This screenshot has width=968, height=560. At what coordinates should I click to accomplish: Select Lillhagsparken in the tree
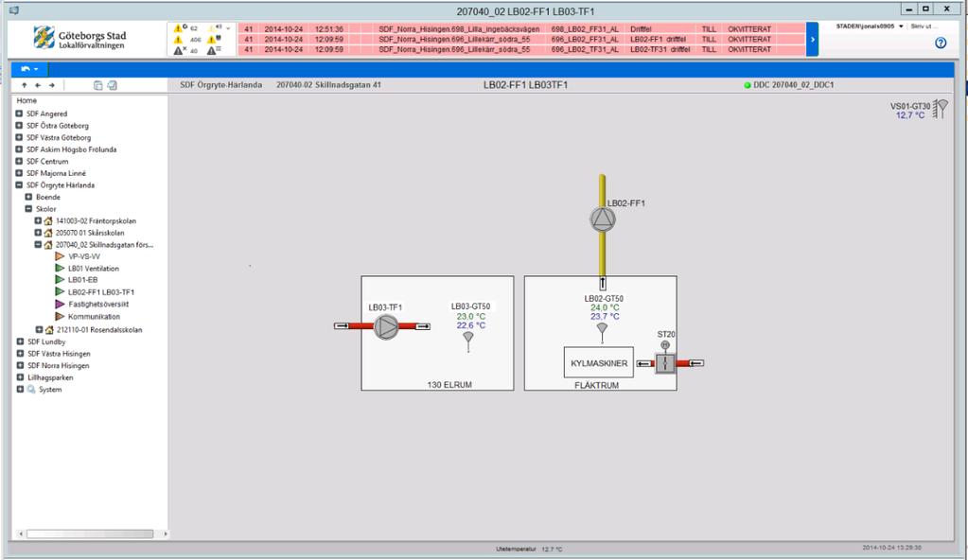point(50,377)
